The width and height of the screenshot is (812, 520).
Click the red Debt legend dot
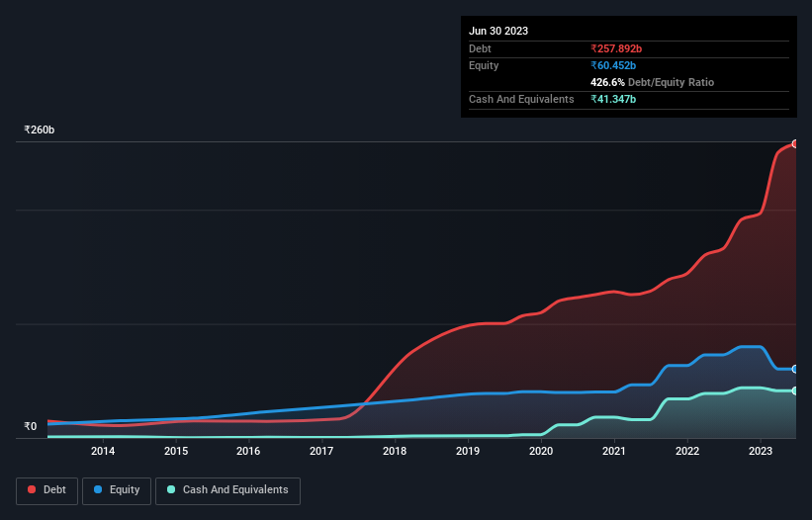pyautogui.click(x=32, y=489)
